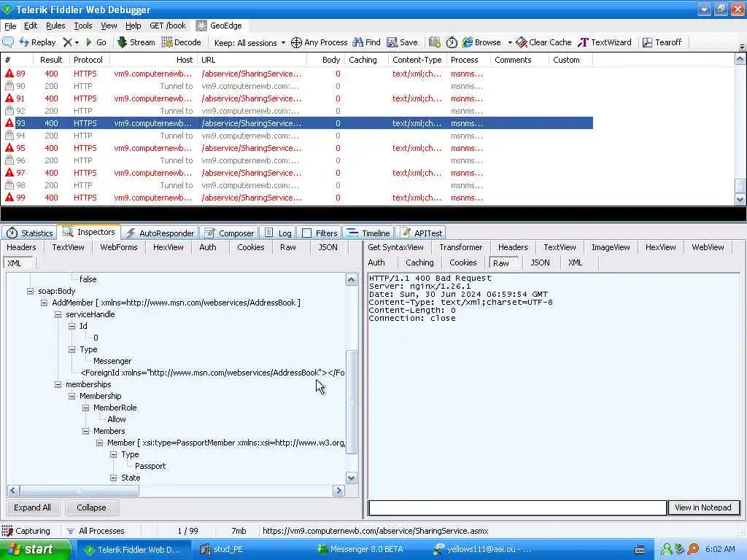Viewport: 747px width, 560px height.
Task: Switch to the AutoResponder tab
Action: (160, 233)
